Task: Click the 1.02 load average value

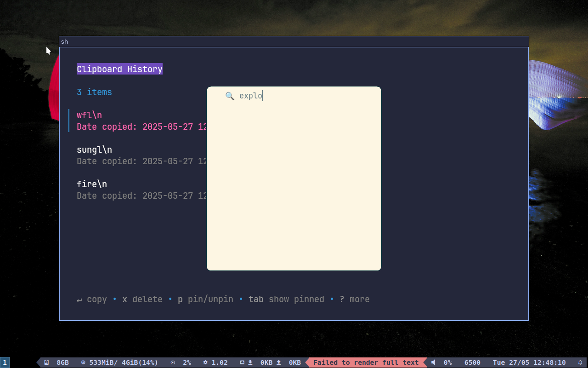Action: (x=220, y=362)
